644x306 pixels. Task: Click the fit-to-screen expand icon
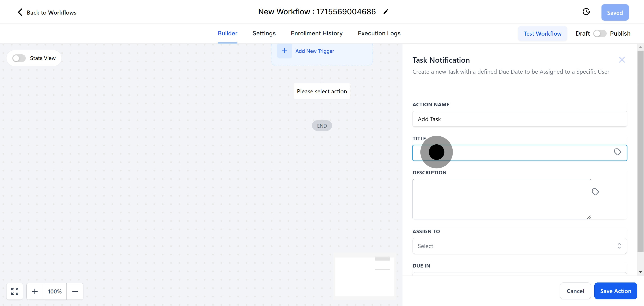tap(15, 291)
